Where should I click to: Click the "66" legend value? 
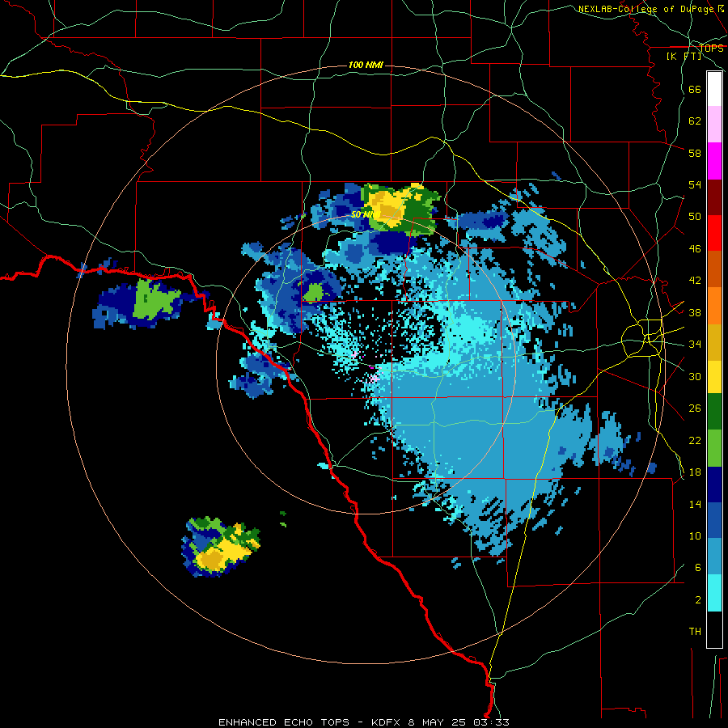[x=695, y=89]
